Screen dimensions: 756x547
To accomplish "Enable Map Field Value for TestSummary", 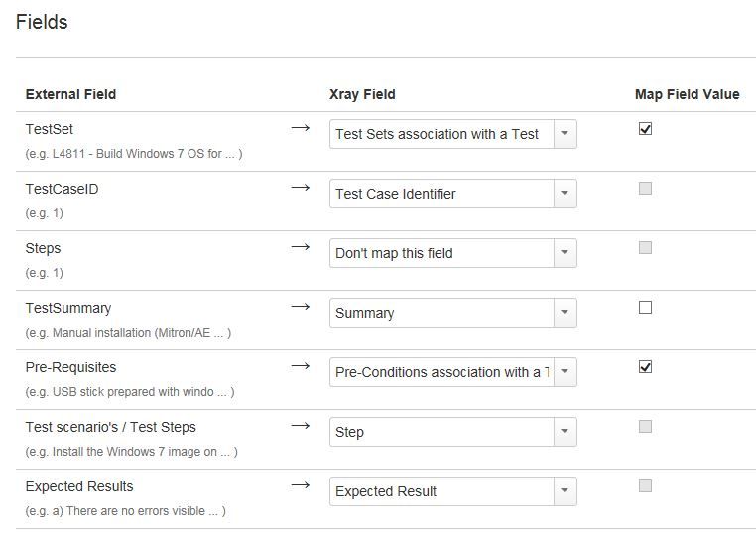I will coord(645,308).
